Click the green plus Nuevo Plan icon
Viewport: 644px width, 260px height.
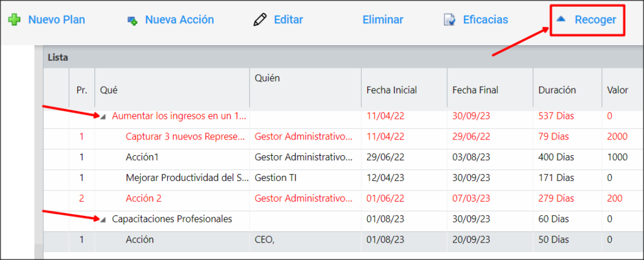tap(14, 20)
